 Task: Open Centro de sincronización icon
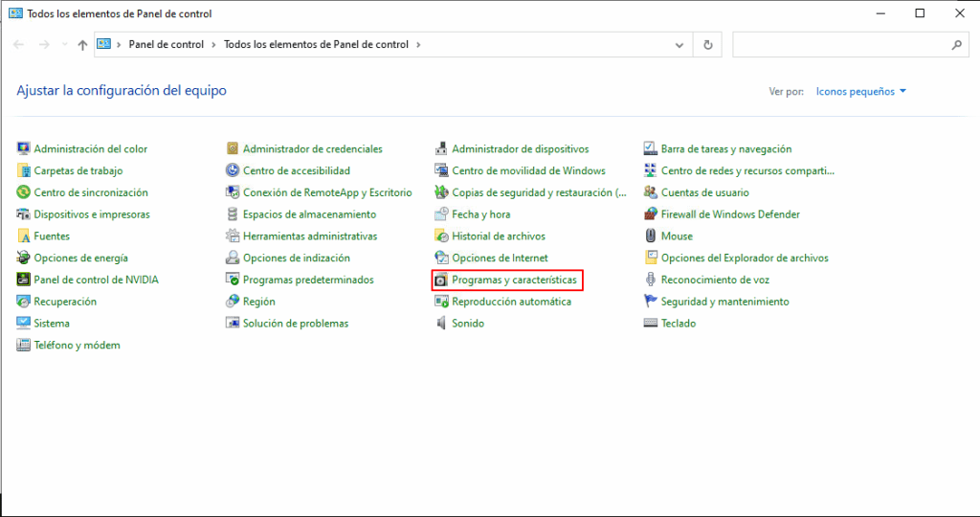tap(23, 192)
